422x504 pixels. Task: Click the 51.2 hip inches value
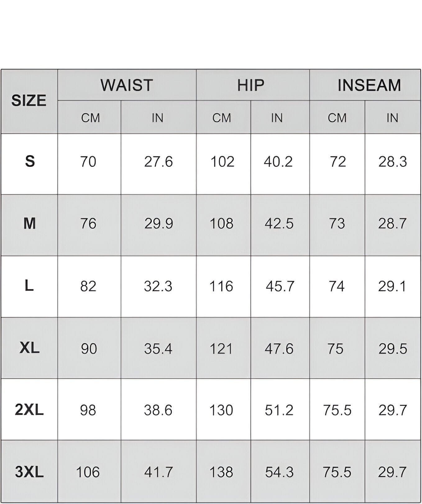(x=279, y=410)
